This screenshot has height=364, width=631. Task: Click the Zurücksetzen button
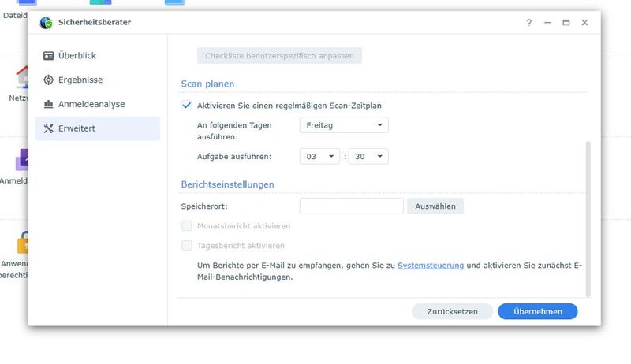pos(452,311)
